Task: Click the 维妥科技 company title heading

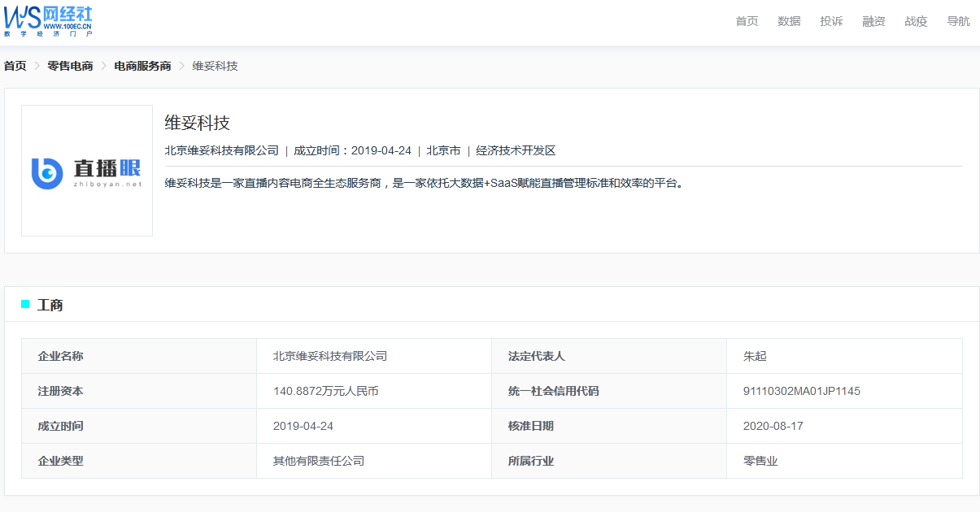Action: coord(198,123)
